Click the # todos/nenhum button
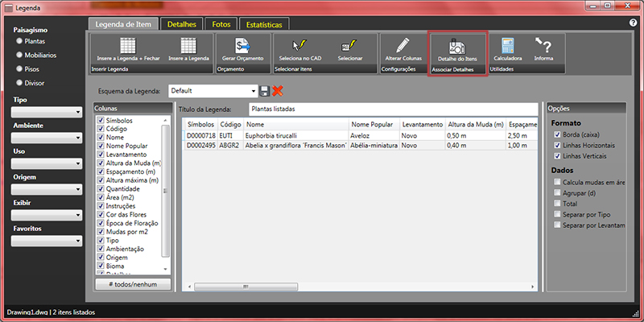 click(132, 284)
